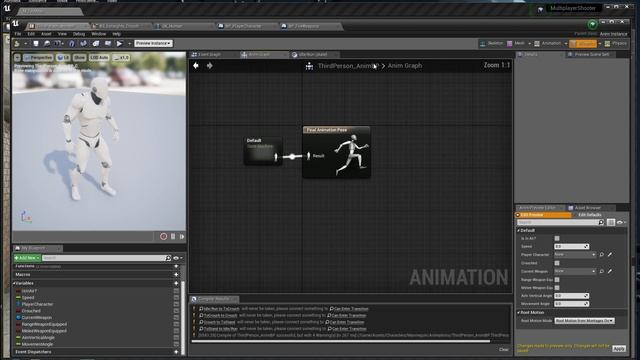
Task: Click the Clear button in compiler results
Action: pos(504,349)
